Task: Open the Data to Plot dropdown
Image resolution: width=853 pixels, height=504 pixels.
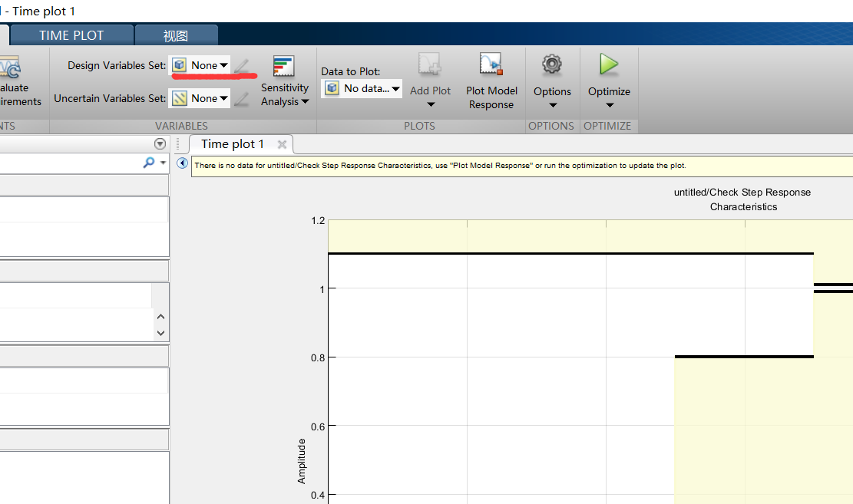Action: 361,89
